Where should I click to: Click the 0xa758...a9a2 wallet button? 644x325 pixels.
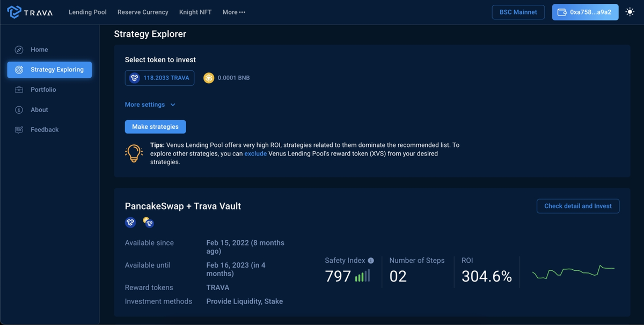tap(585, 12)
